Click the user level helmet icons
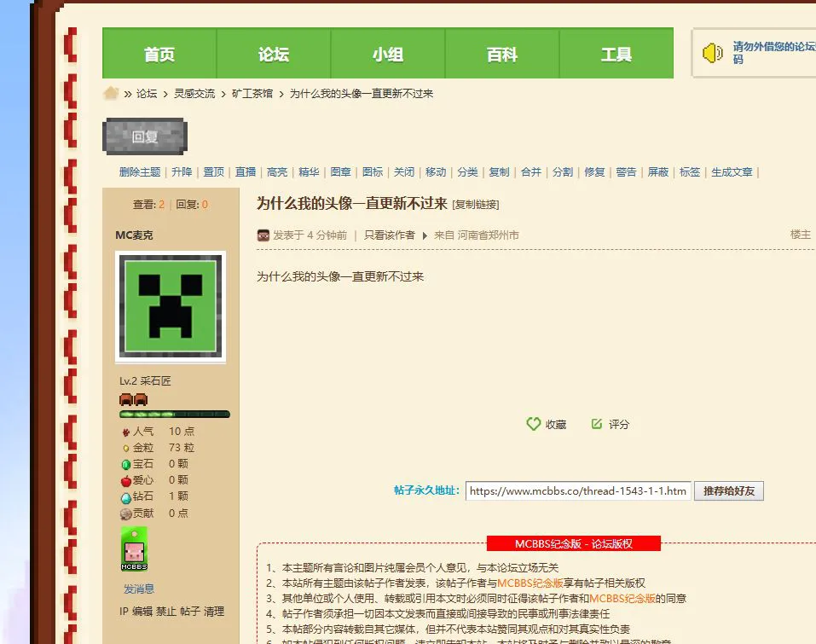Image resolution: width=816 pixels, height=644 pixels. pyautogui.click(x=134, y=399)
